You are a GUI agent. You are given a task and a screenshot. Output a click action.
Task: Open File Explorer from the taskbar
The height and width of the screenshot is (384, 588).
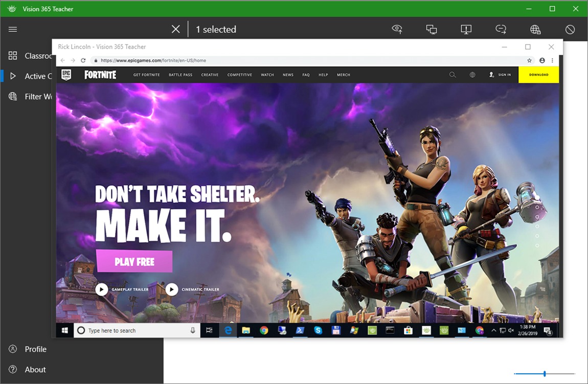point(246,330)
